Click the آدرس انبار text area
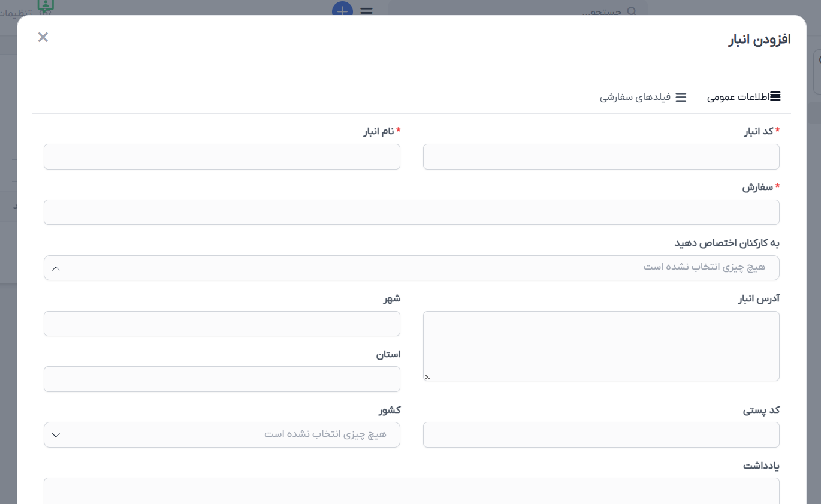Image resolution: width=821 pixels, height=504 pixels. tap(601, 346)
